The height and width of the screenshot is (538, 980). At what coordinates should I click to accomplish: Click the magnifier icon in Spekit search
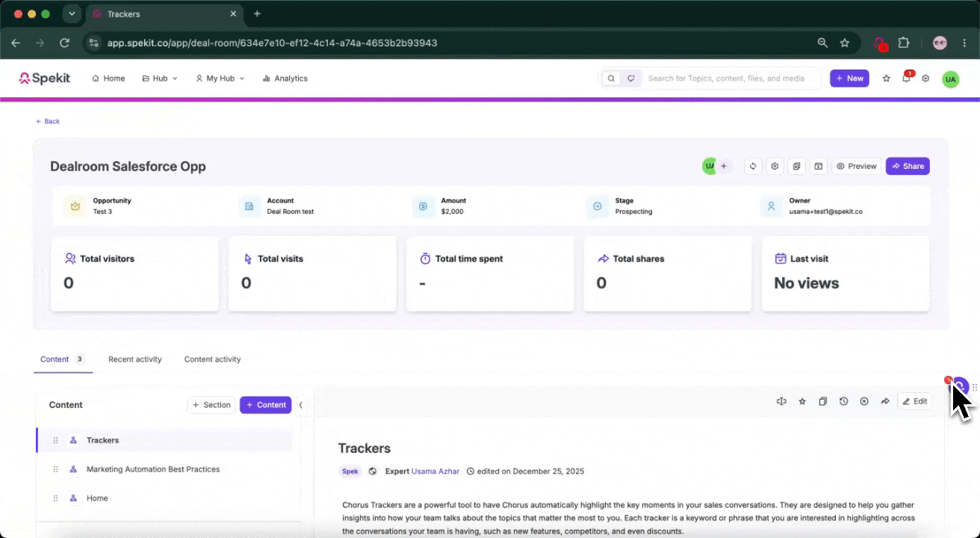(611, 78)
